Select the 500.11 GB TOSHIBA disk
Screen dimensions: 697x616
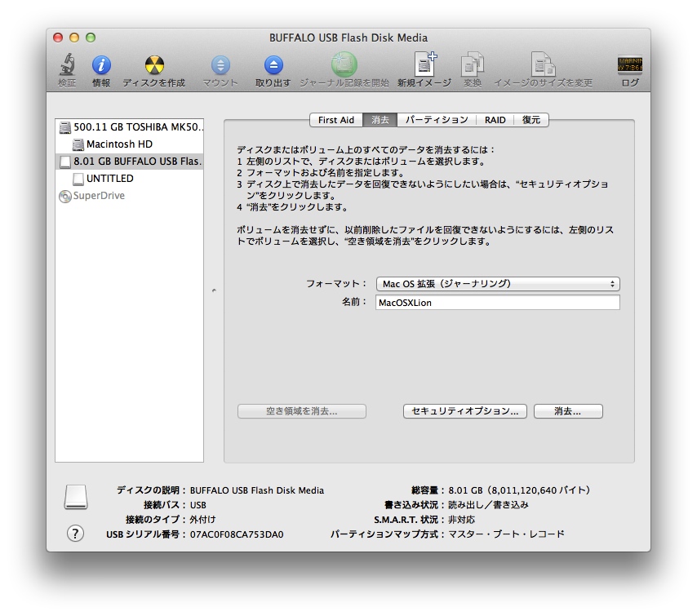129,127
